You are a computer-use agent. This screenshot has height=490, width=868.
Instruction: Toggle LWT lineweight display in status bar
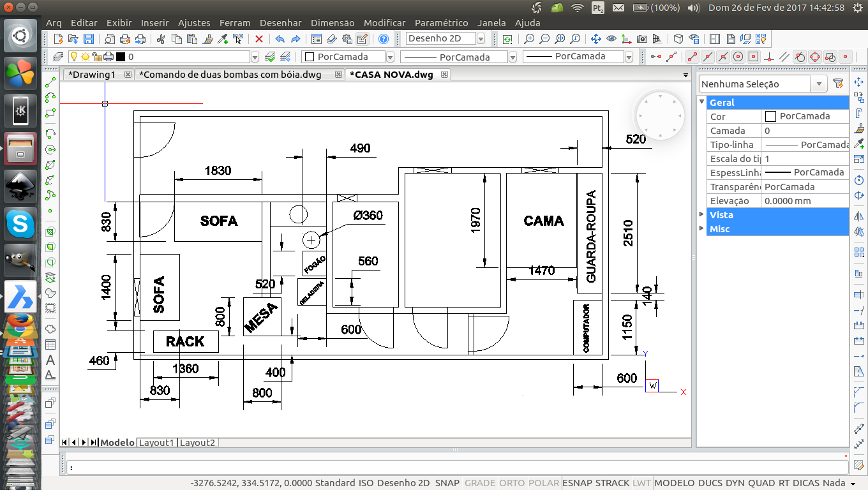pos(641,483)
